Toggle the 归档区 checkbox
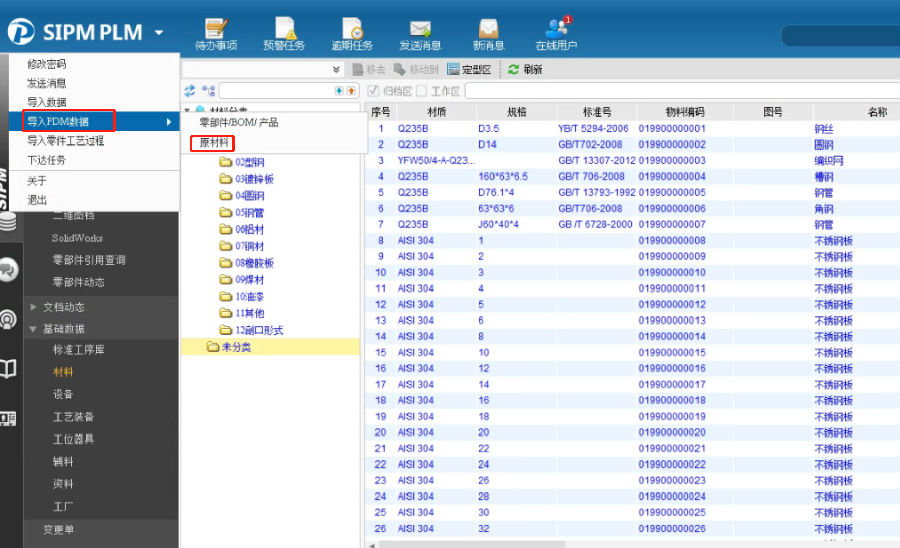Screen dimensions: 900x548 click(x=374, y=91)
